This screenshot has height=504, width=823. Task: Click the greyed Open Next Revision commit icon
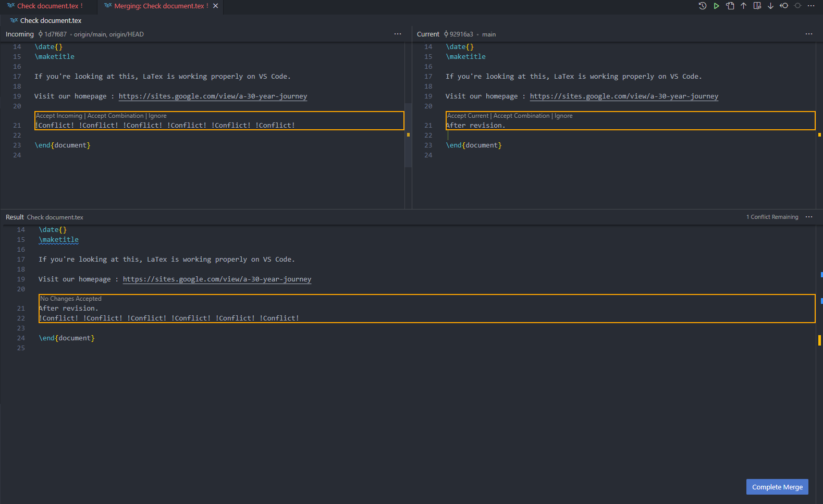(797, 6)
